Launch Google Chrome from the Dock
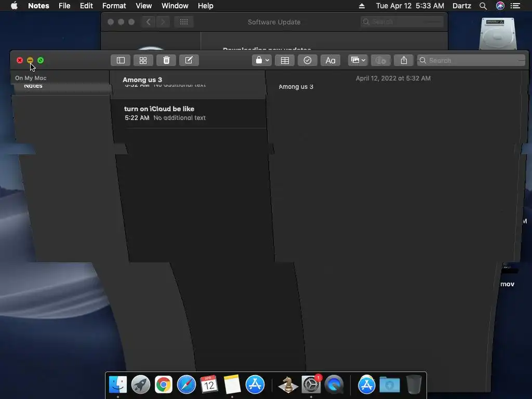Screen dimensions: 532x399 164,384
